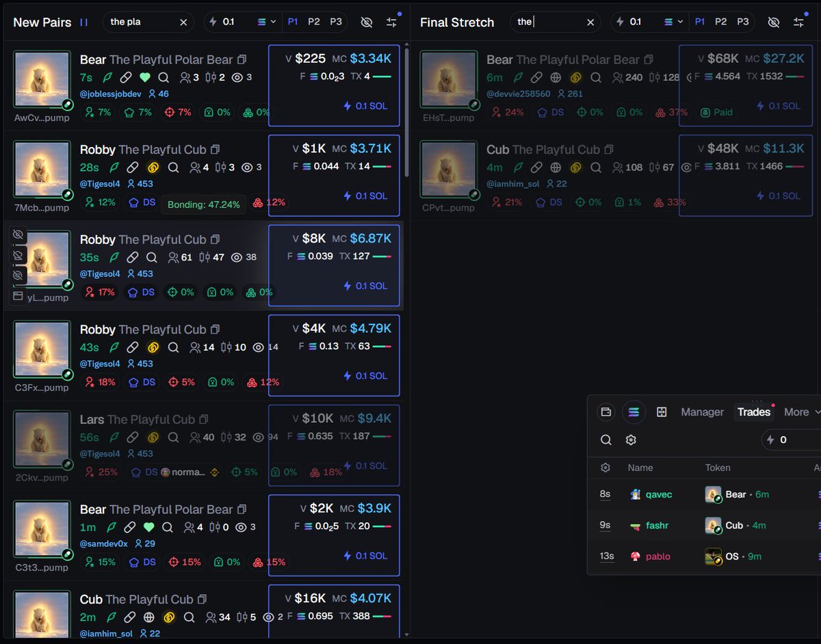Open column settings gear left of Name header
Screen dimensions: 821x644
coord(605,468)
